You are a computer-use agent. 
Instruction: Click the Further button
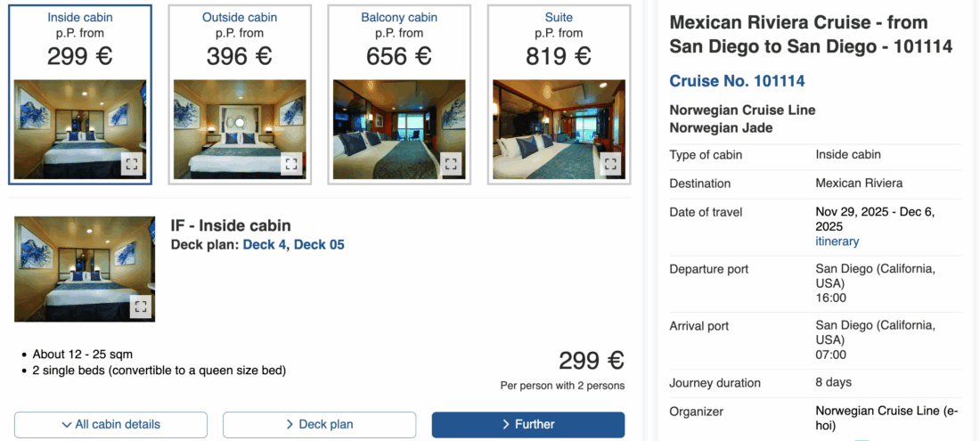(528, 425)
